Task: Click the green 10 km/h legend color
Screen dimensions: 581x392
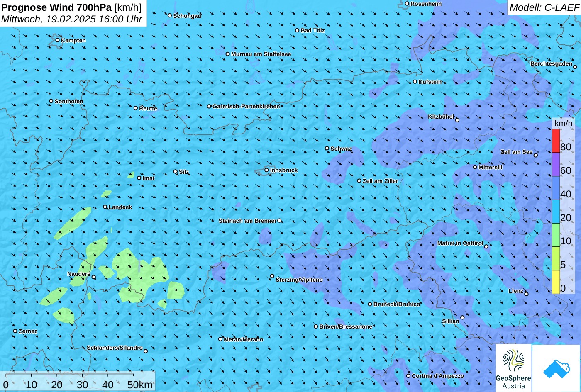Action: [556, 235]
